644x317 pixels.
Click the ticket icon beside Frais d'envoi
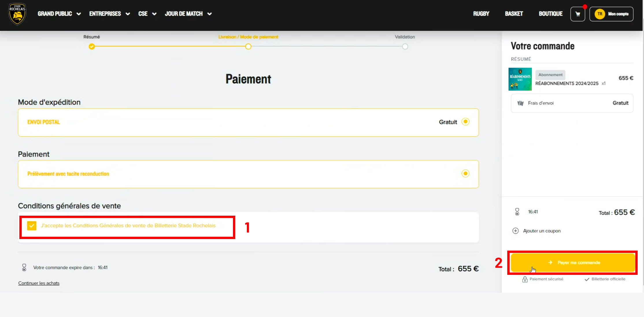tap(520, 103)
